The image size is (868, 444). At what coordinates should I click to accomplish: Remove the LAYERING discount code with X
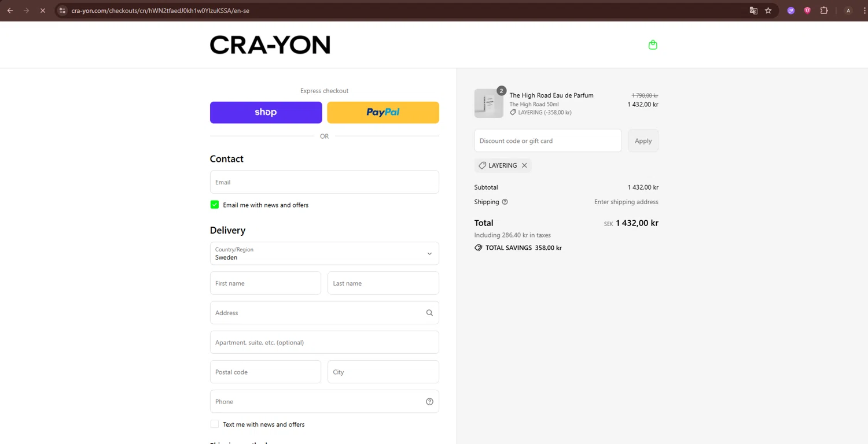[x=524, y=165]
